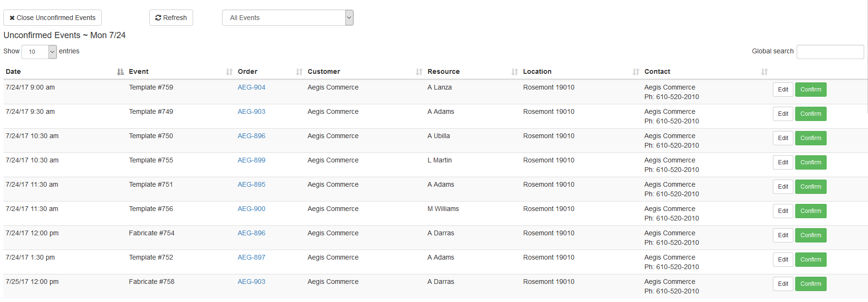Click Refresh button

pyautogui.click(x=171, y=18)
